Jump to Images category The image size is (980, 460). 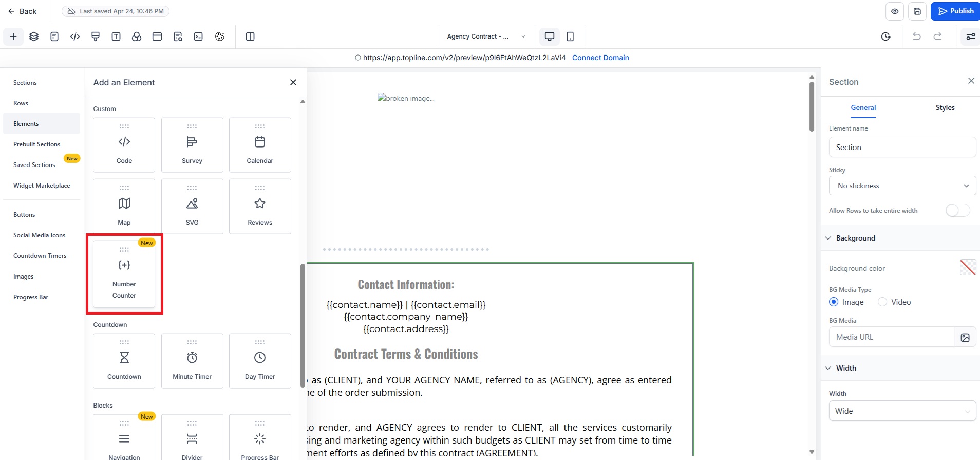[x=23, y=277]
